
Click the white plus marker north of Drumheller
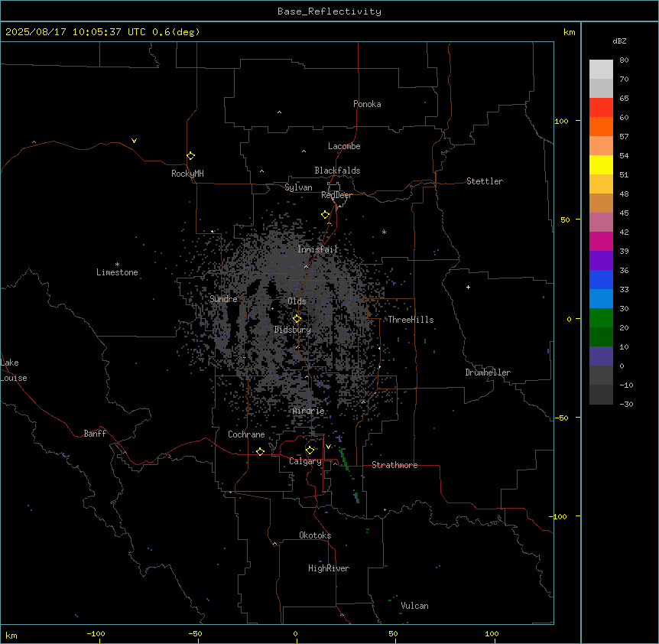(468, 287)
